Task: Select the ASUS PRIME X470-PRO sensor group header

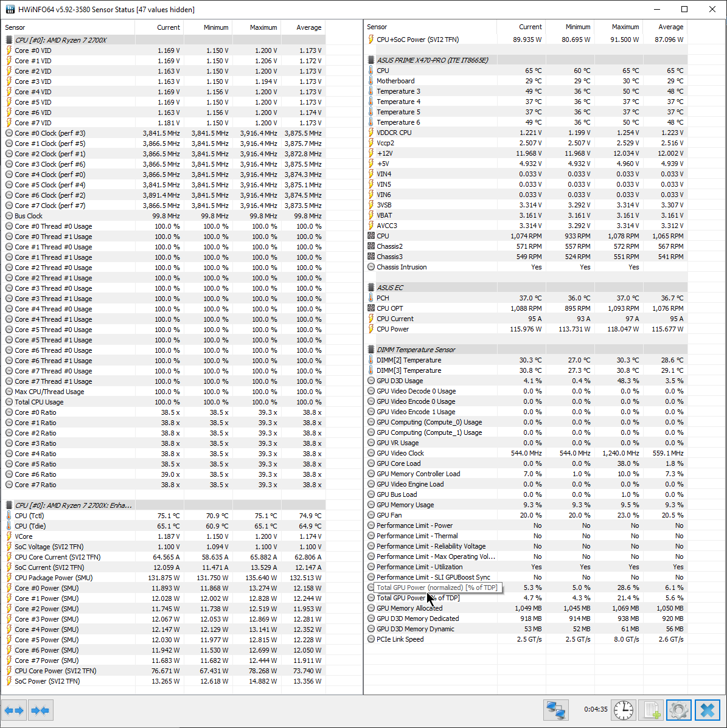Action: pos(526,60)
